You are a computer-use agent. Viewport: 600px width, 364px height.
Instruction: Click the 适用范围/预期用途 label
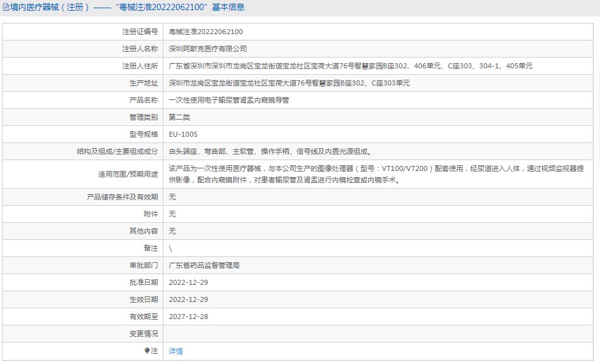pyautogui.click(x=128, y=174)
